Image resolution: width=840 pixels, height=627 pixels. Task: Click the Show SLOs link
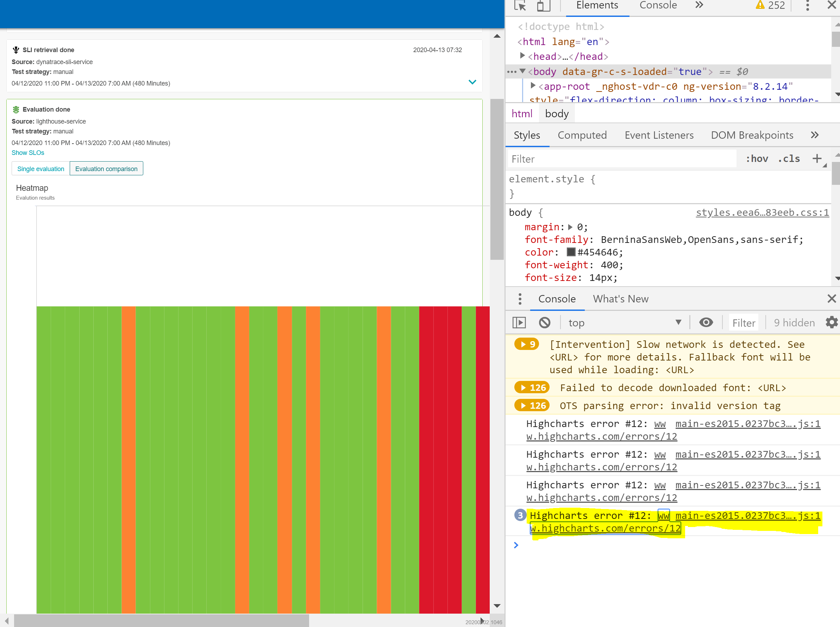coord(28,152)
